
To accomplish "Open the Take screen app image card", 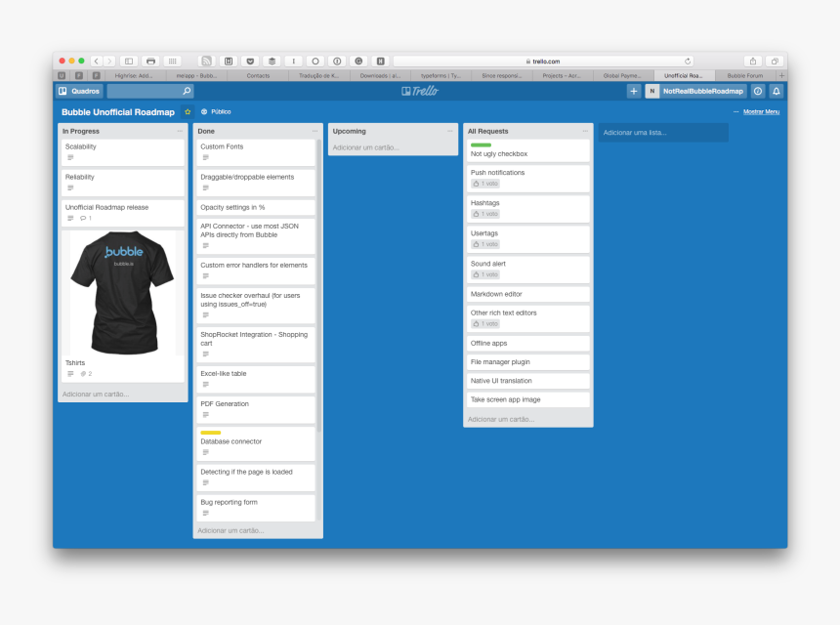I will coord(527,399).
